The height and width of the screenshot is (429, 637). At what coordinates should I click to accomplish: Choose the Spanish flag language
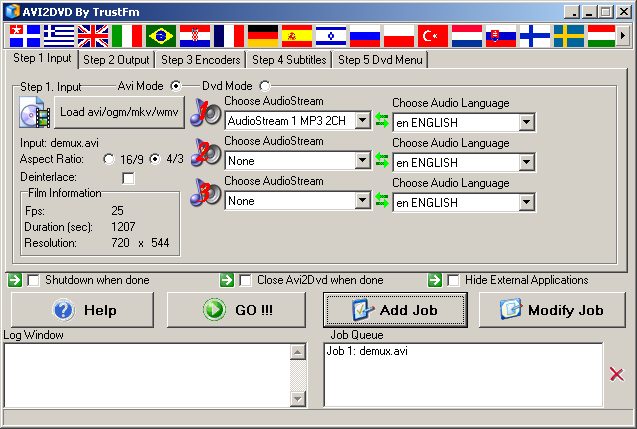tap(297, 36)
